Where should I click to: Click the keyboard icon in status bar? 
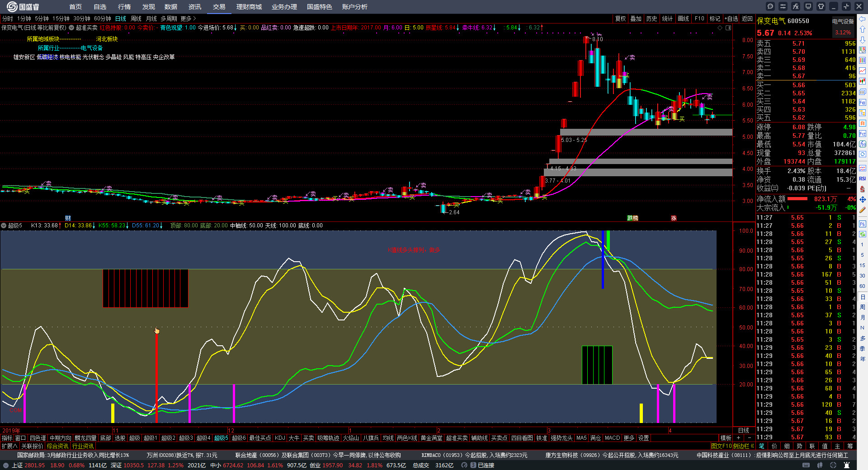pos(806,465)
